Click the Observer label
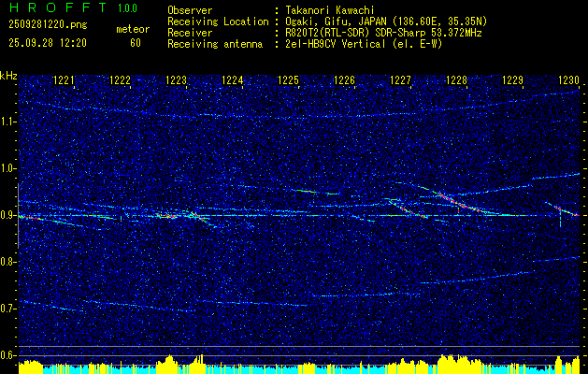 [x=190, y=10]
